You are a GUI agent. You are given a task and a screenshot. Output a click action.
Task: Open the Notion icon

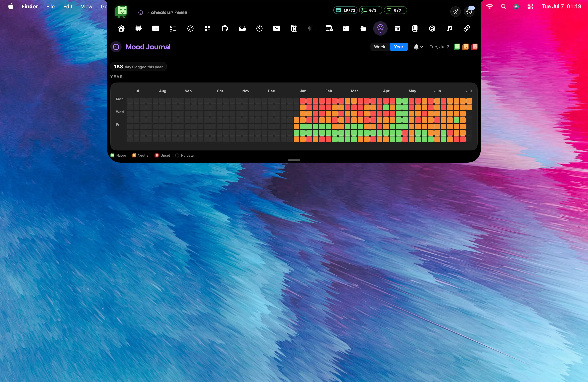pyautogui.click(x=294, y=28)
